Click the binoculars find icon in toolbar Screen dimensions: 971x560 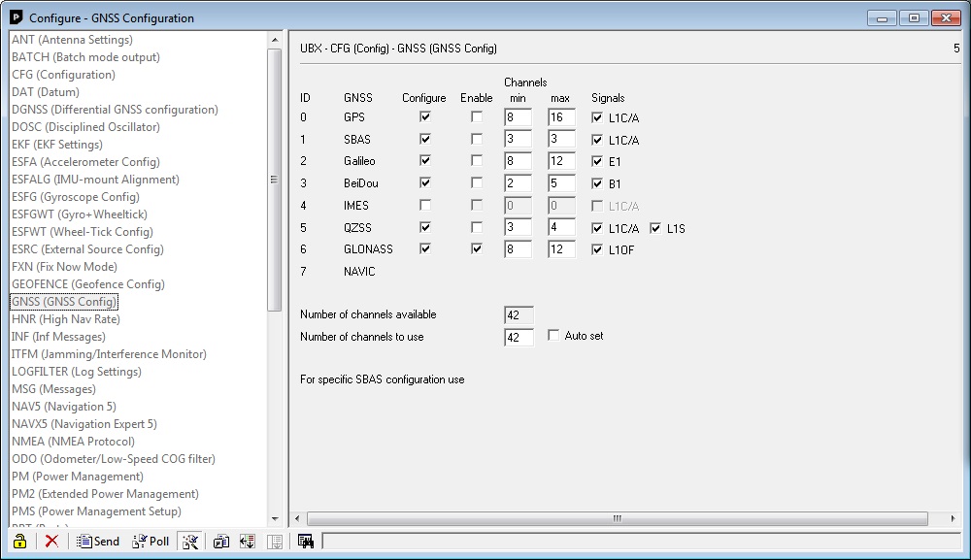point(306,542)
